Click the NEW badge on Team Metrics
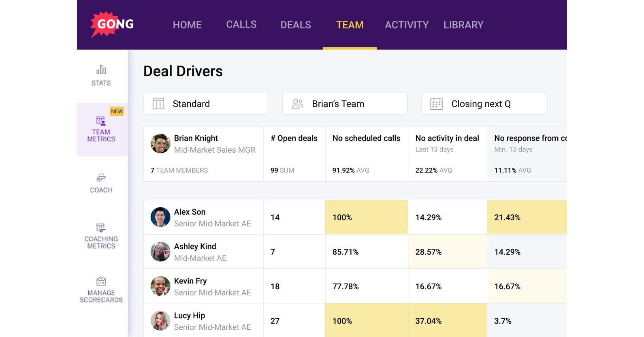Screen dimensions: 644x337 (117, 111)
